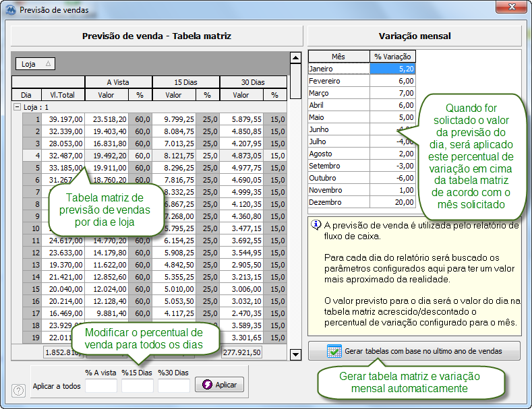Close the Previsão de vendas window
Image resolution: width=532 pixels, height=409 pixels.
tap(511, 7)
